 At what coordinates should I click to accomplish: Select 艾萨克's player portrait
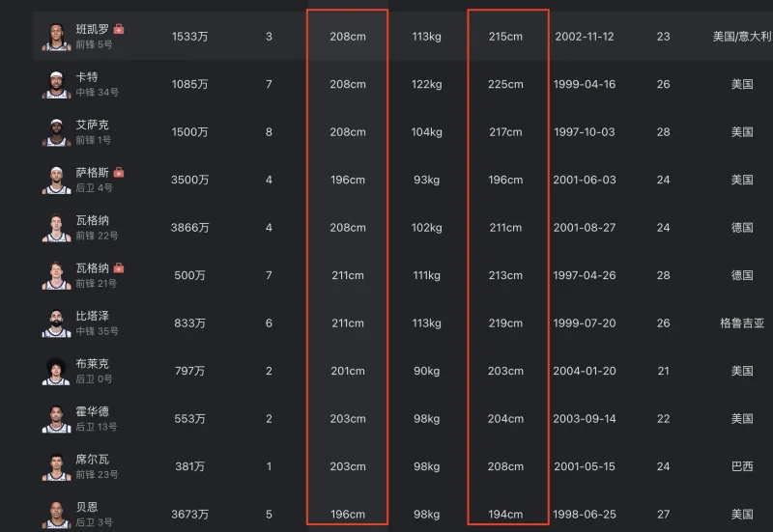(57, 132)
